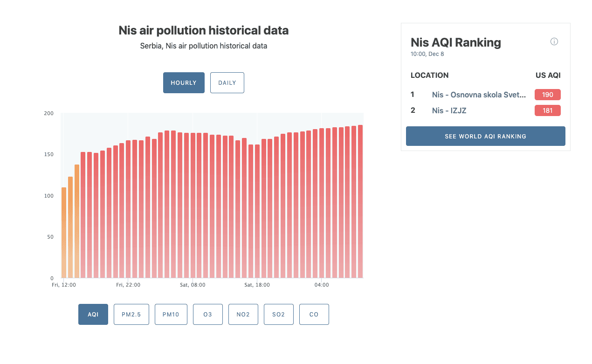
Task: Show CO data in the chart
Action: pos(314,314)
